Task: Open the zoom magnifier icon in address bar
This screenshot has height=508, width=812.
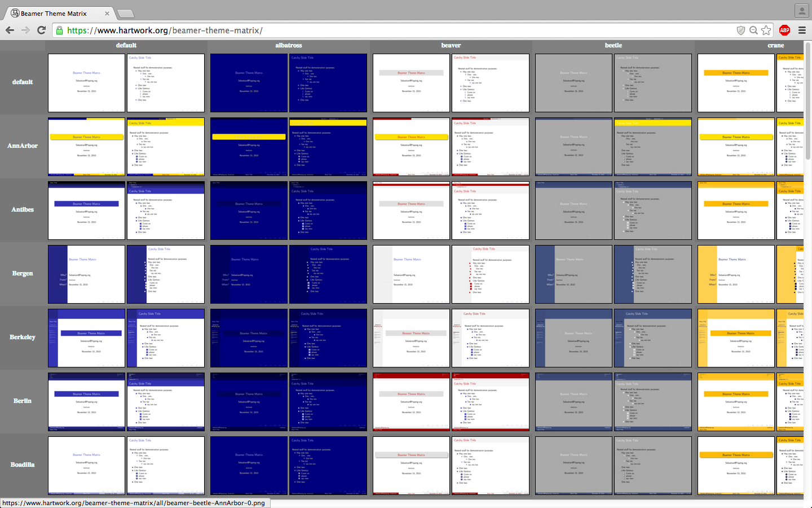Action: (x=753, y=30)
